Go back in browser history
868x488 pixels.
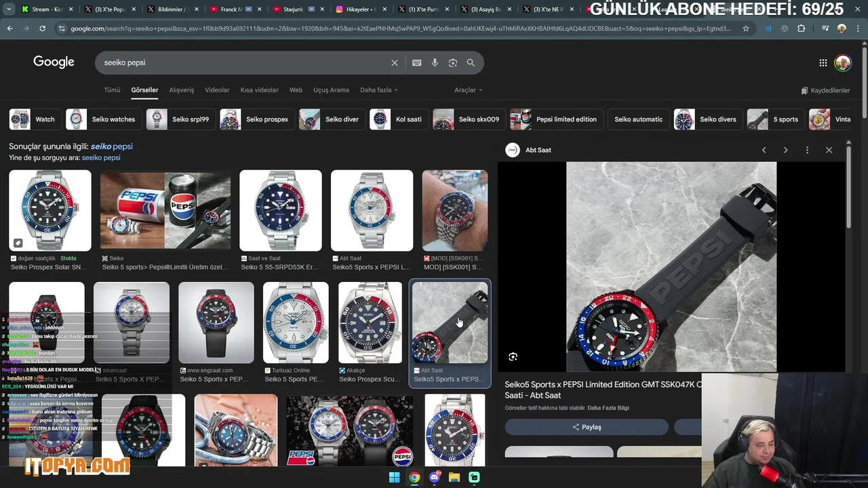tap(9, 28)
